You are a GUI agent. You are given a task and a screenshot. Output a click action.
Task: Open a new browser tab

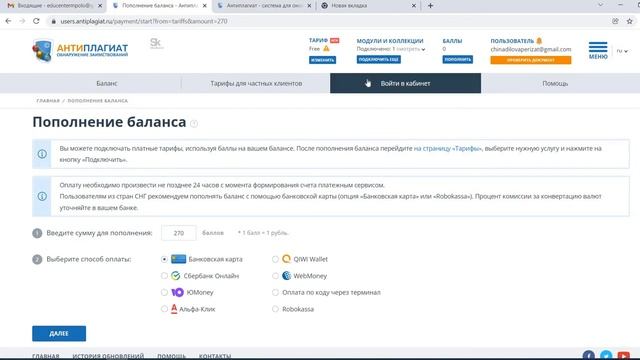[430, 6]
